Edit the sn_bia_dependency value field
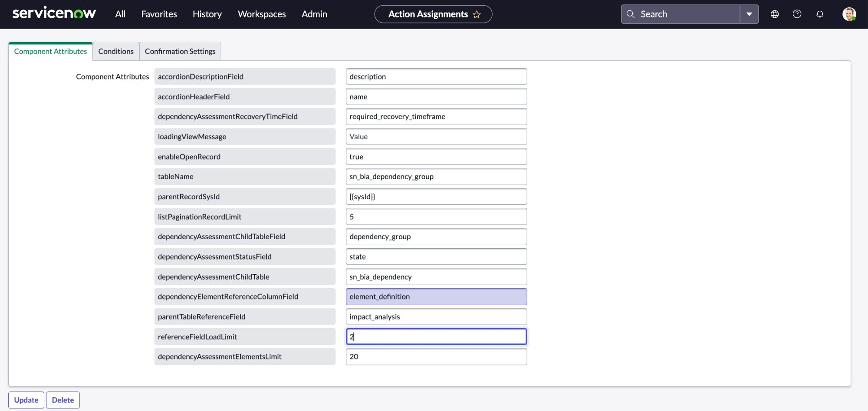Image resolution: width=868 pixels, height=411 pixels. click(x=436, y=276)
